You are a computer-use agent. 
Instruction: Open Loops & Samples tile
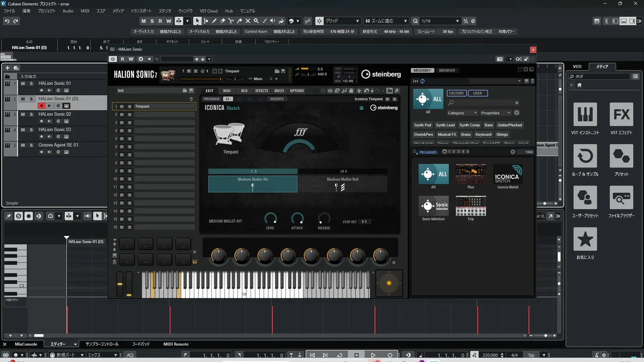point(585,156)
